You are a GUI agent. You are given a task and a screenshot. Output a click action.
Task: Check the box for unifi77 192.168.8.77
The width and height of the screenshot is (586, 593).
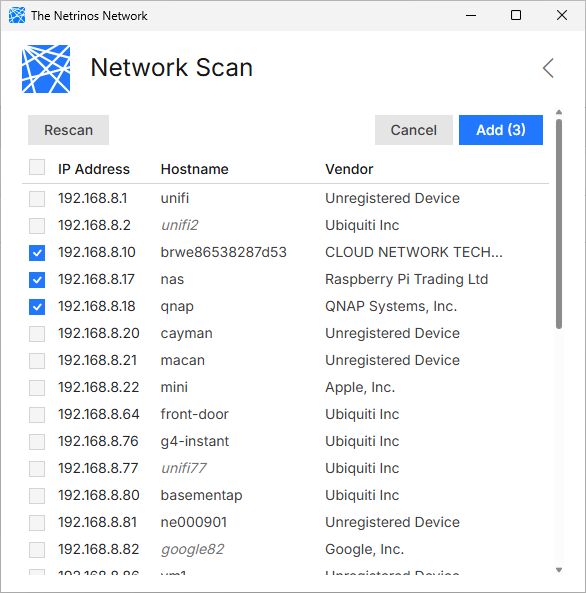(37, 469)
